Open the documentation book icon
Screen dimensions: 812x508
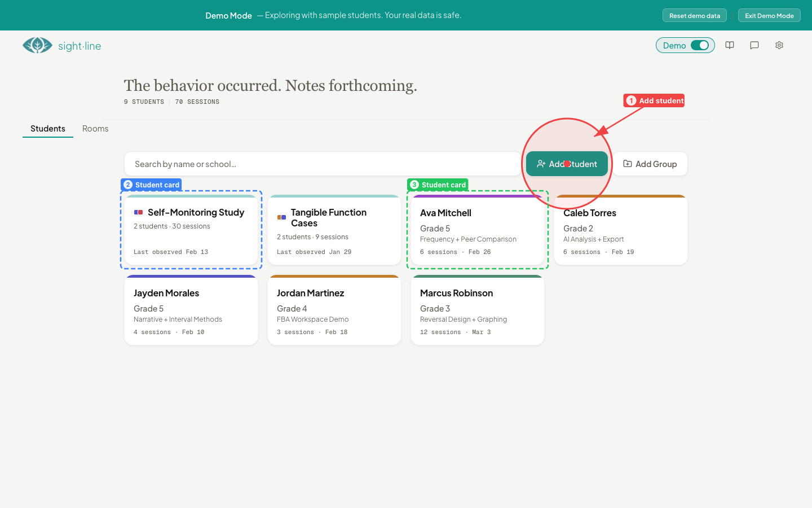tap(729, 45)
